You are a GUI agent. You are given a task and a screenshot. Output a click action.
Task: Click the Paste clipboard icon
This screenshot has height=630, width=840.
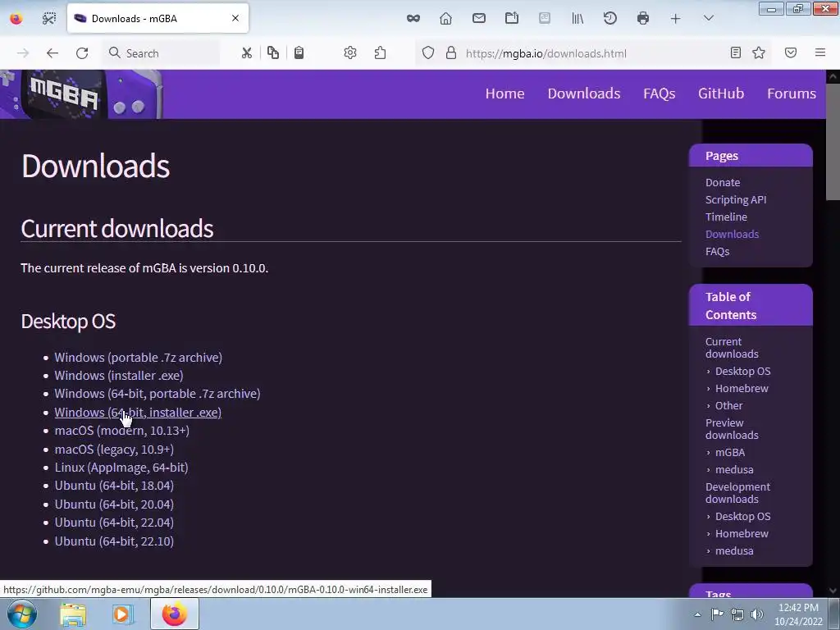click(299, 53)
